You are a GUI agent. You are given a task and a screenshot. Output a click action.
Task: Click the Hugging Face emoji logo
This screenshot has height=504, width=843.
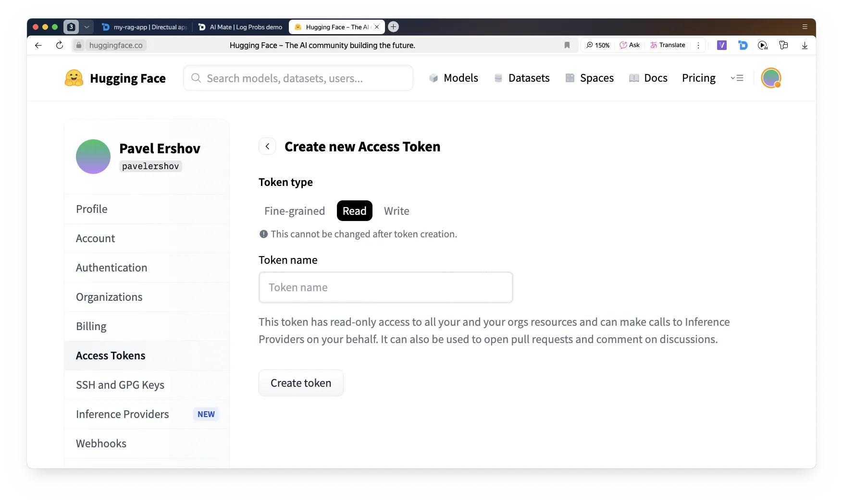click(74, 78)
